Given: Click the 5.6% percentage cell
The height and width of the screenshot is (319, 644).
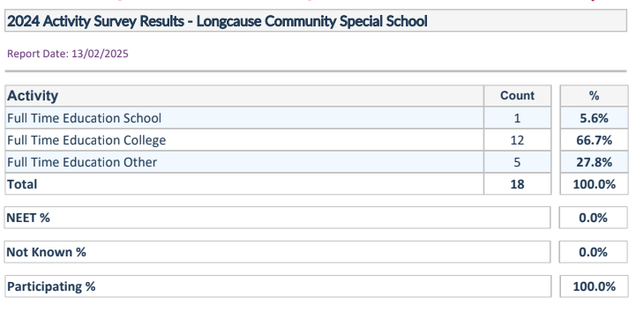Looking at the screenshot, I should click(x=594, y=118).
